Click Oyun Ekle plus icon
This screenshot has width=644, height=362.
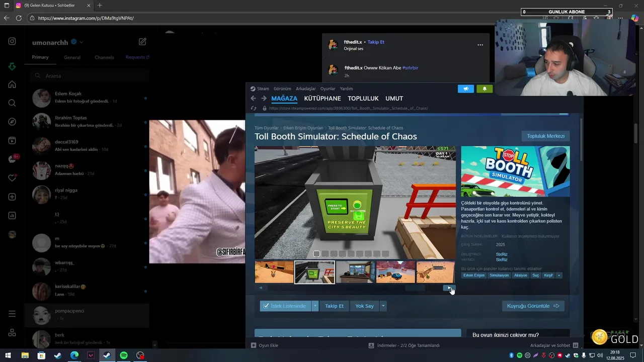pos(254,345)
